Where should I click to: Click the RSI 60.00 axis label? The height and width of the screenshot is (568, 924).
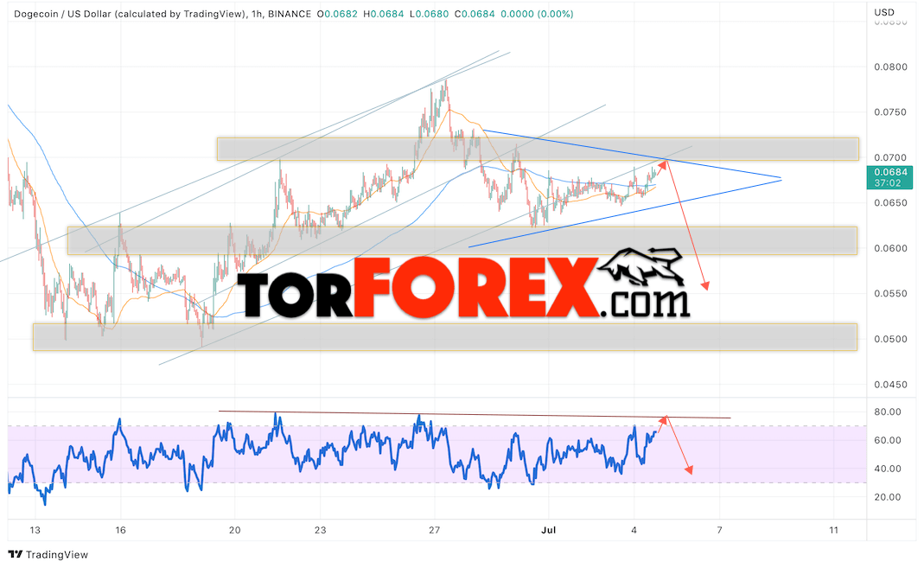click(888, 440)
